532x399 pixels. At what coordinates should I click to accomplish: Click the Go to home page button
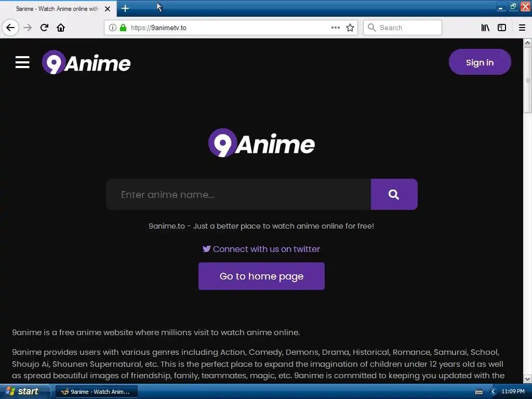pyautogui.click(x=262, y=276)
